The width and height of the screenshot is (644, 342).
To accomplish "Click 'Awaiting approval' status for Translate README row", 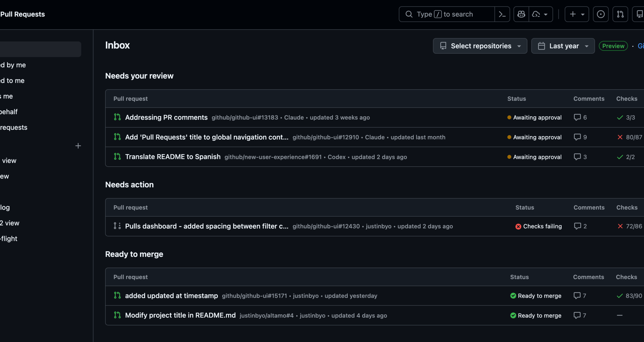I will [x=534, y=157].
